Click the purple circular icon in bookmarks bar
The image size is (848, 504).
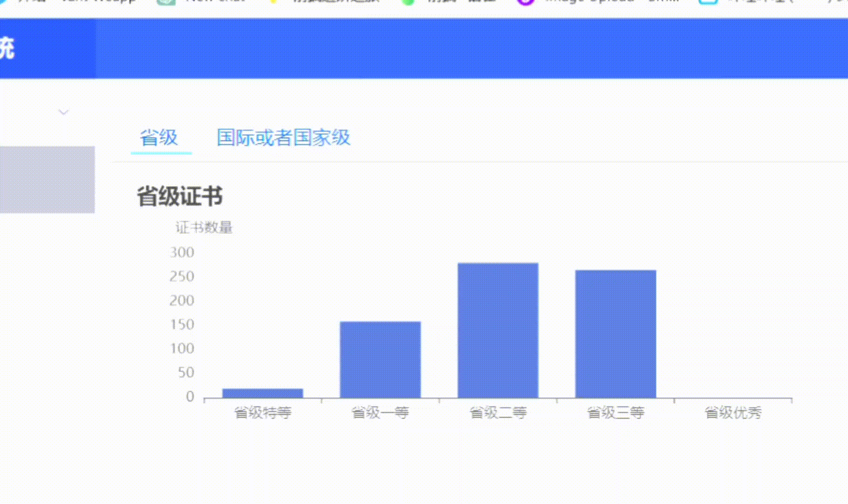tap(524, 2)
